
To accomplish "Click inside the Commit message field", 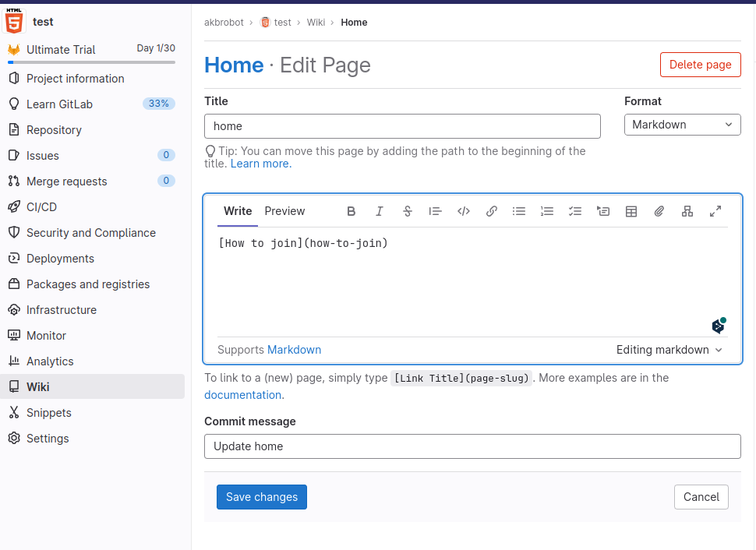I will (x=472, y=446).
